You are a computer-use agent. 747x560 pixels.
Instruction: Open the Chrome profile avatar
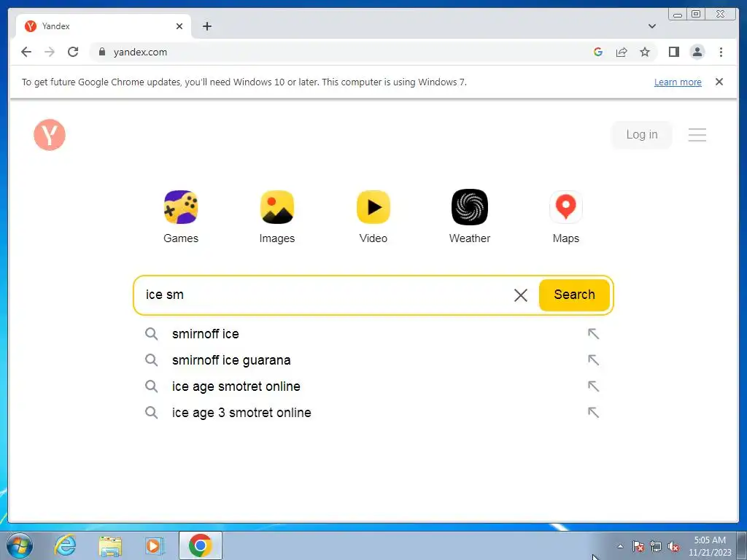coord(697,52)
